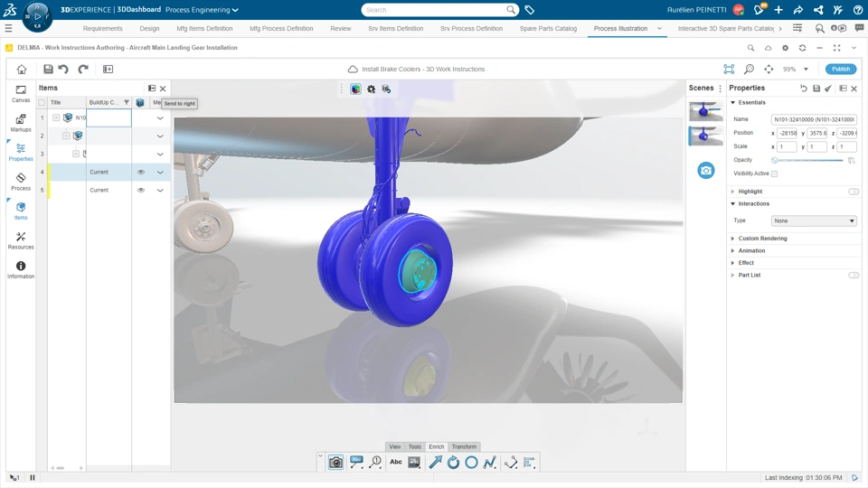Click the tag icon next to search bar
868x488 pixels.
[x=529, y=10]
